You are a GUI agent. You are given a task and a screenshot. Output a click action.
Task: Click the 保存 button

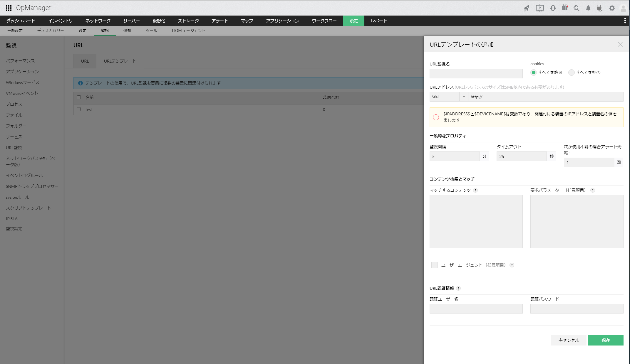coord(606,340)
